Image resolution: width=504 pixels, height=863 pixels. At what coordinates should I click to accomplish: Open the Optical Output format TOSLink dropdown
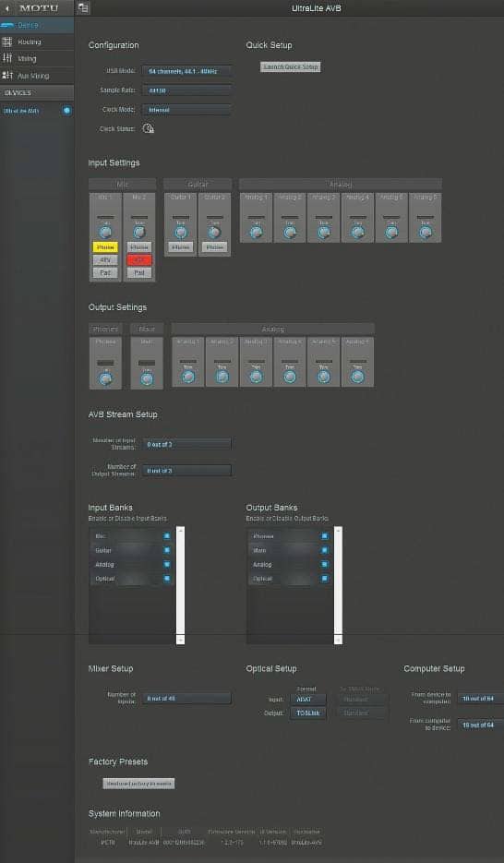(308, 713)
